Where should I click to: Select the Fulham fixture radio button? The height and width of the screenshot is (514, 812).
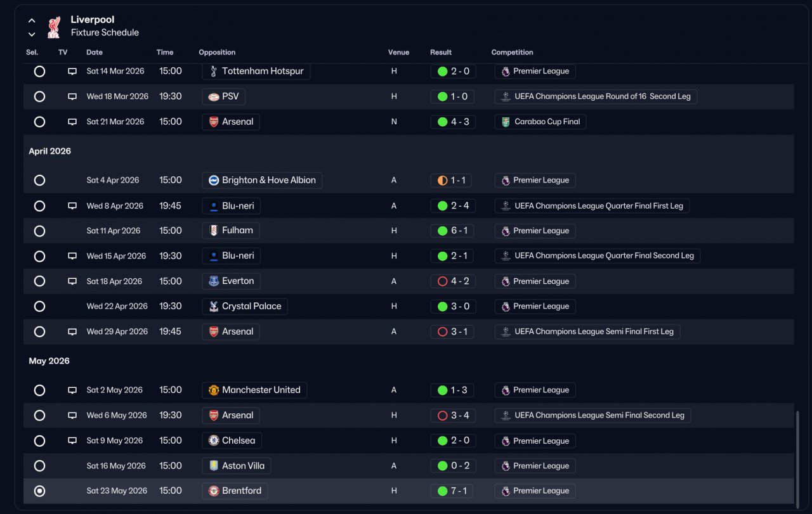39,231
